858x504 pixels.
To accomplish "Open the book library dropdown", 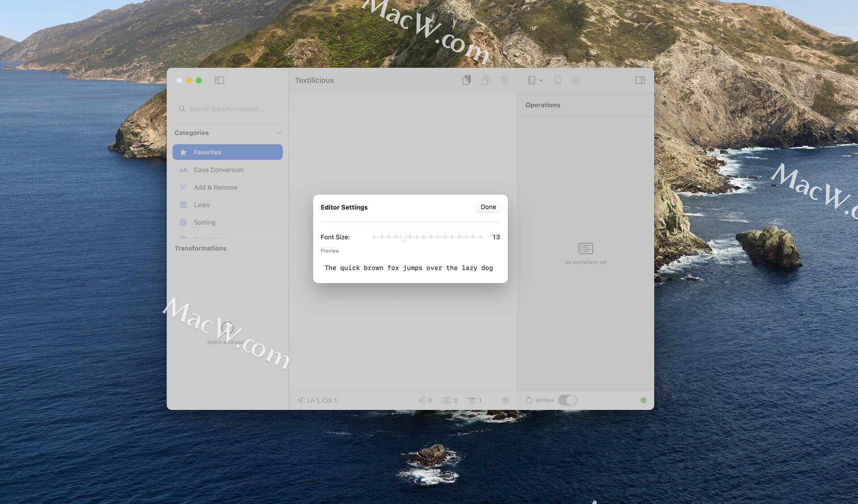I will [535, 80].
